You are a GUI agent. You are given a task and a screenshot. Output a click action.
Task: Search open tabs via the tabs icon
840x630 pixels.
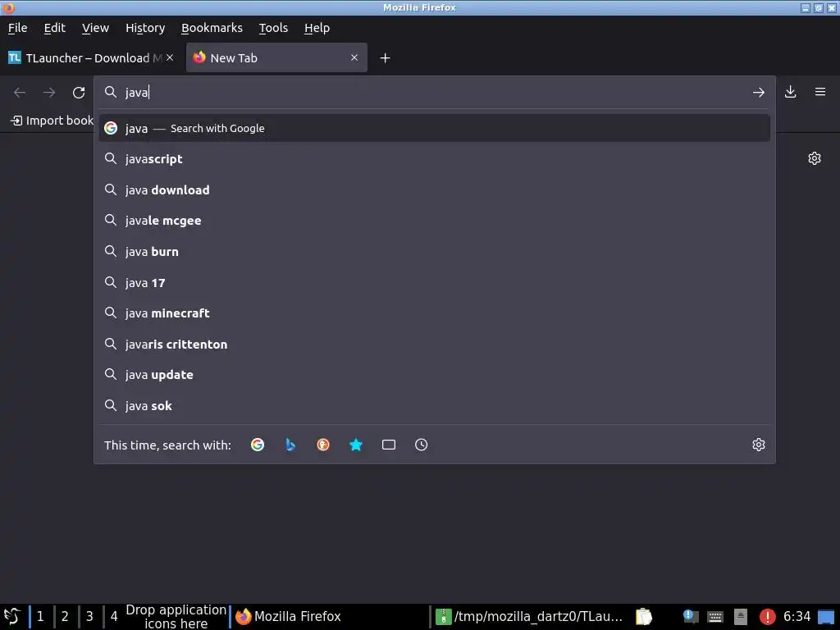[x=389, y=445]
